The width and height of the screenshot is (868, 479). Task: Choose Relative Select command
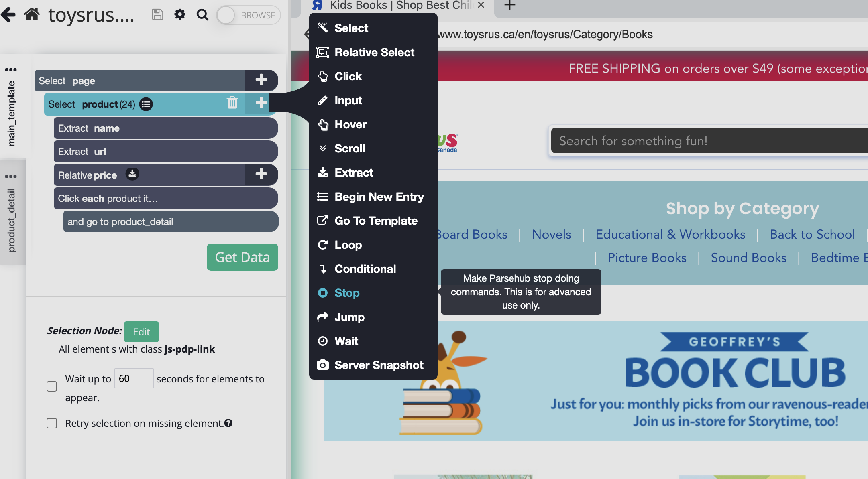pos(374,52)
